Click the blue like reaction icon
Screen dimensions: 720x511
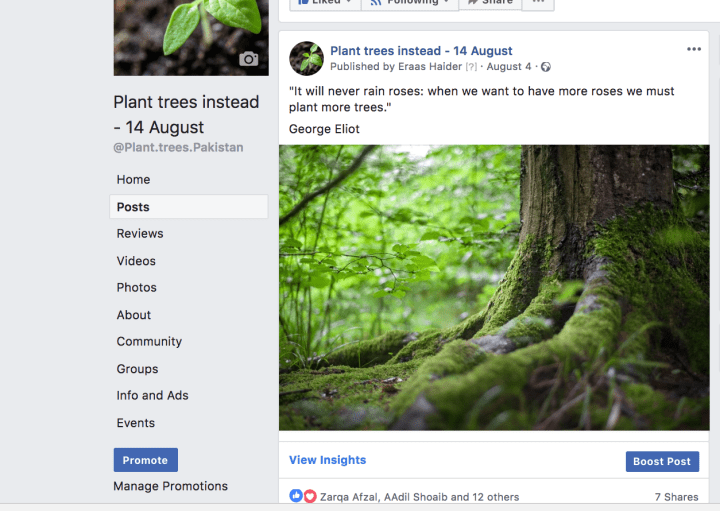(x=296, y=496)
